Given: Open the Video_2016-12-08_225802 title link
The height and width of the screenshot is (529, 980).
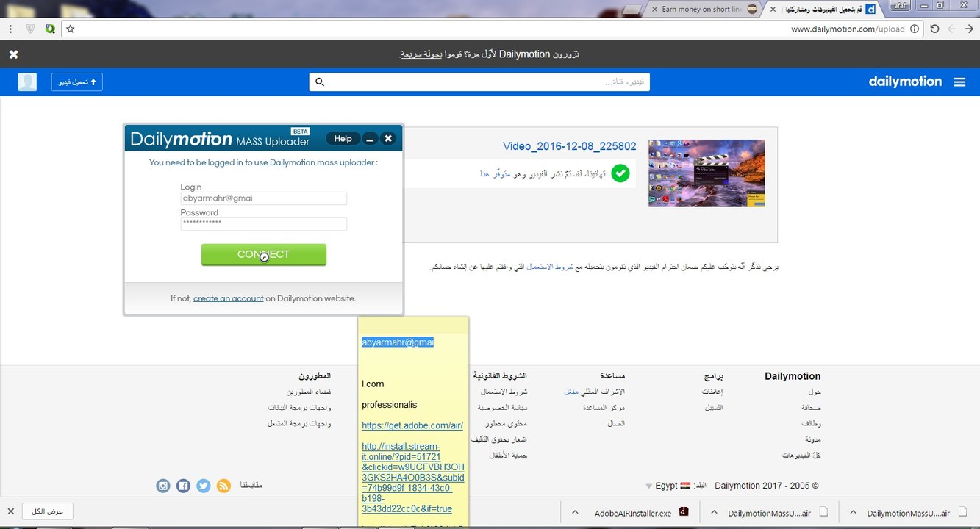Looking at the screenshot, I should pos(570,146).
